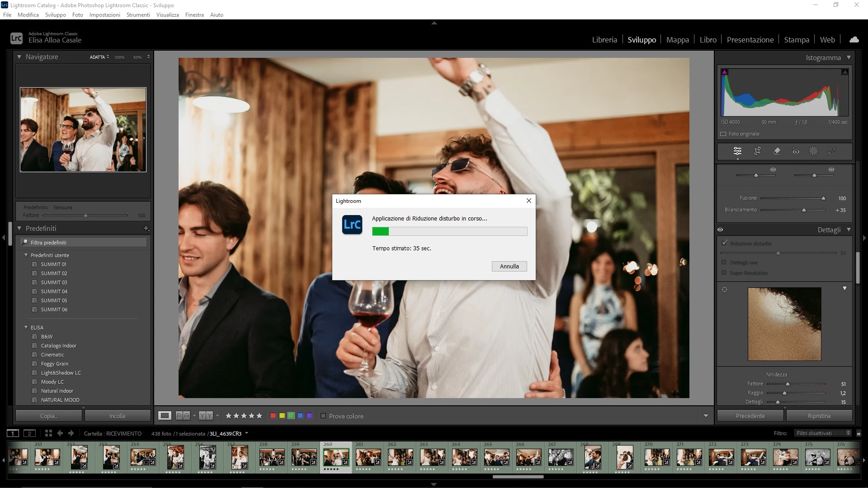868x488 pixels.
Task: Collapse the Navigatore panel
Action: tap(19, 57)
